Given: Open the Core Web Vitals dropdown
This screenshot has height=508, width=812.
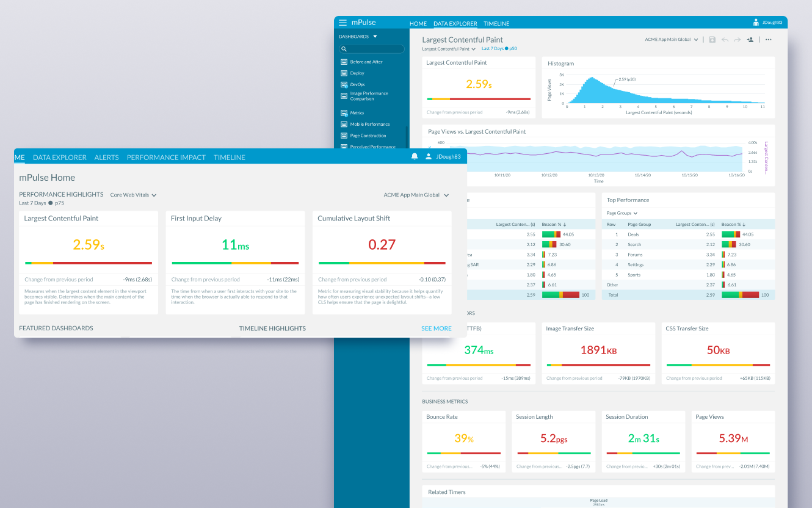Looking at the screenshot, I should coord(133,195).
